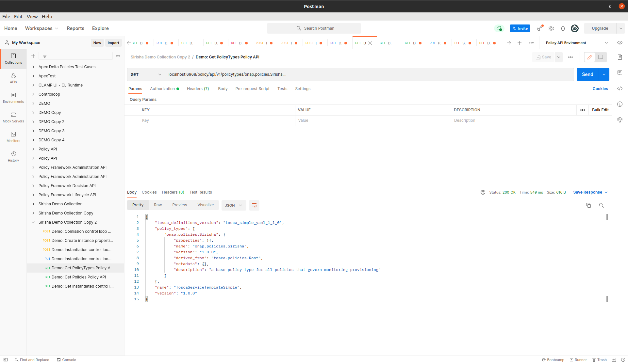Open the code snippet pane icon

pos(620,88)
